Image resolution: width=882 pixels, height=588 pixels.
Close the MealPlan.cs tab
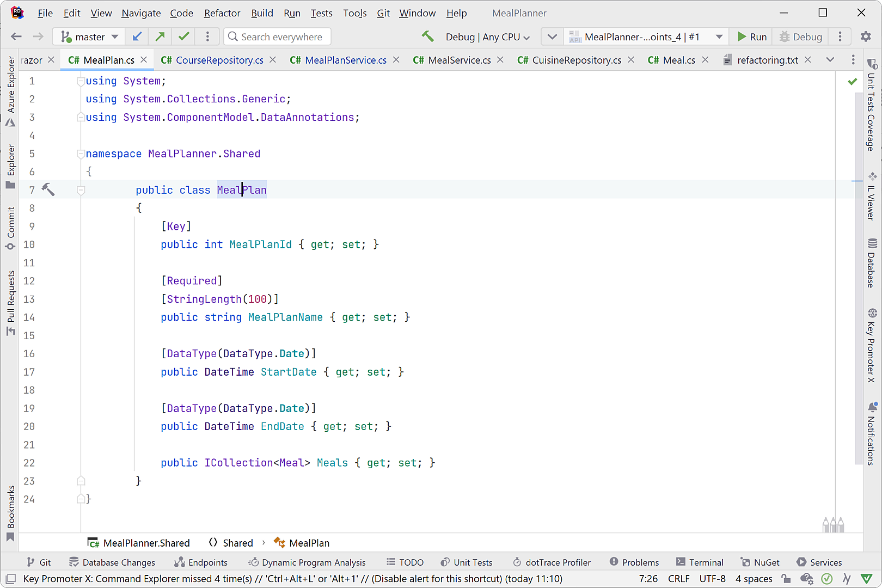click(x=144, y=60)
